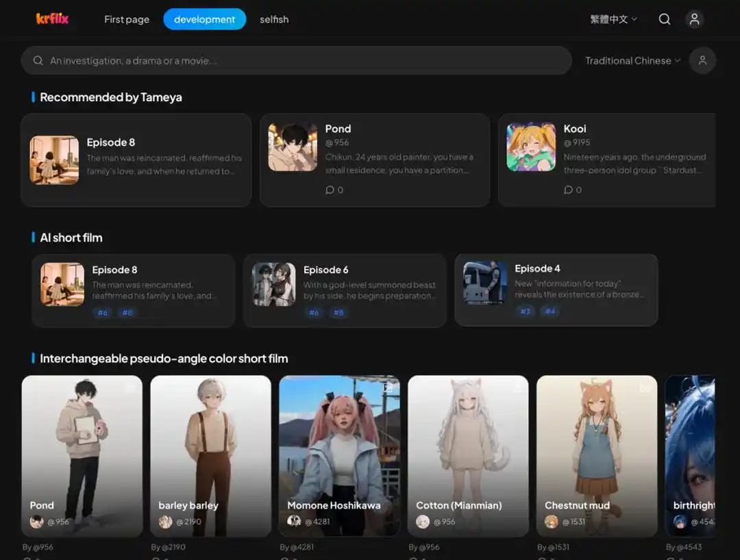This screenshot has height=560, width=740.
Task: Go to the selfish tab
Action: click(273, 19)
